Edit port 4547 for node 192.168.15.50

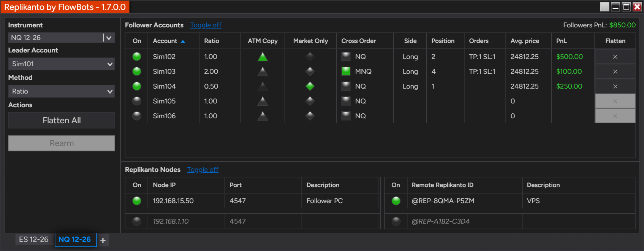point(263,201)
